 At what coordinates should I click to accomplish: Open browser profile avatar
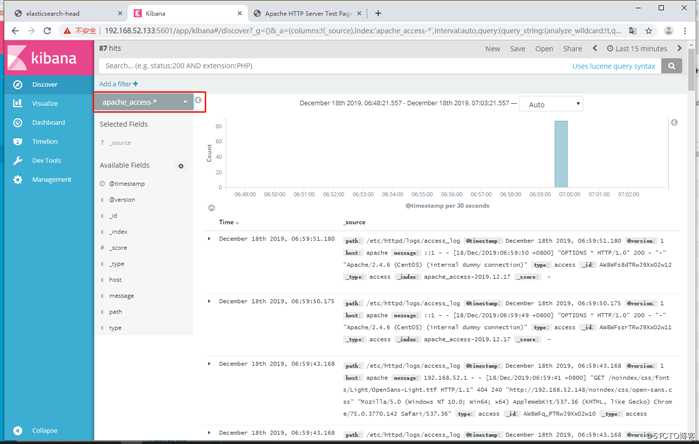coord(669,31)
